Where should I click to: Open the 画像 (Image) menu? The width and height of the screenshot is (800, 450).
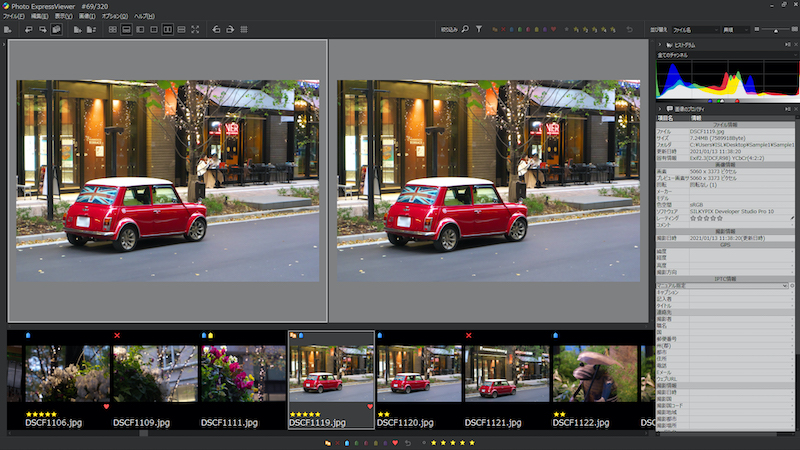pos(87,16)
